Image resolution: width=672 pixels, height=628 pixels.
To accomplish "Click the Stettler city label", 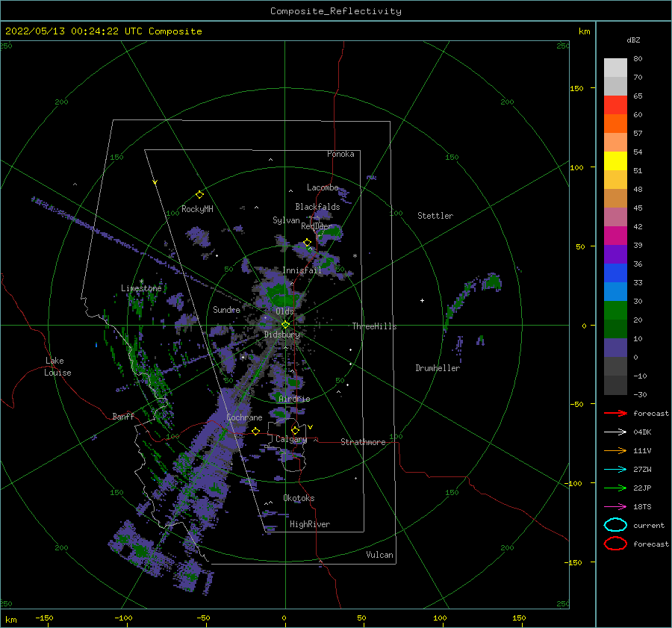I will (x=435, y=216).
